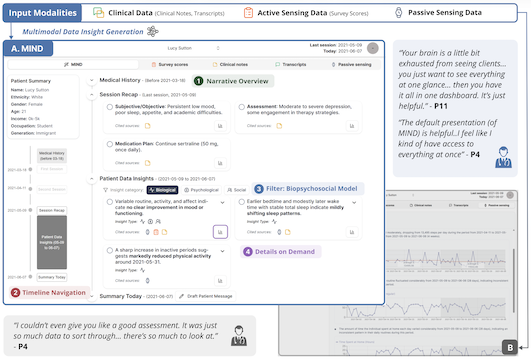The image size is (531, 360).
Task: Switch to the Passive sensing tab
Action: point(351,64)
